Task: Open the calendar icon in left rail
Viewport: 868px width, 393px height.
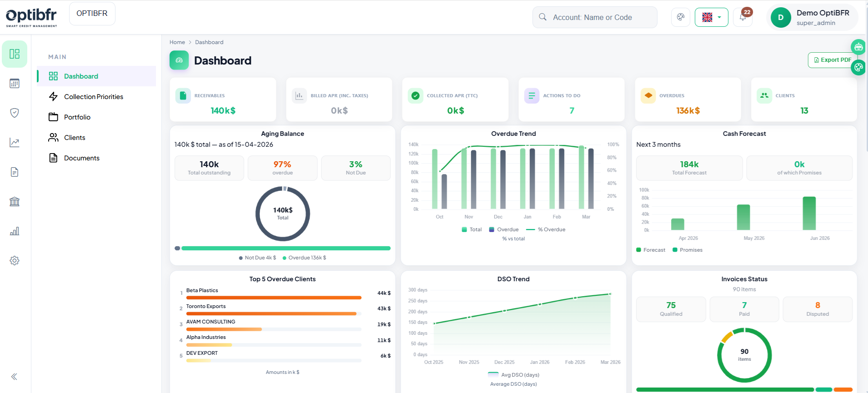Action: pos(15,84)
